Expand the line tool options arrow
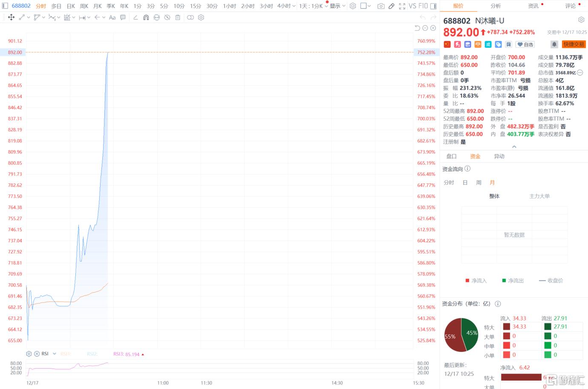The width and height of the screenshot is (588, 389). point(28,17)
